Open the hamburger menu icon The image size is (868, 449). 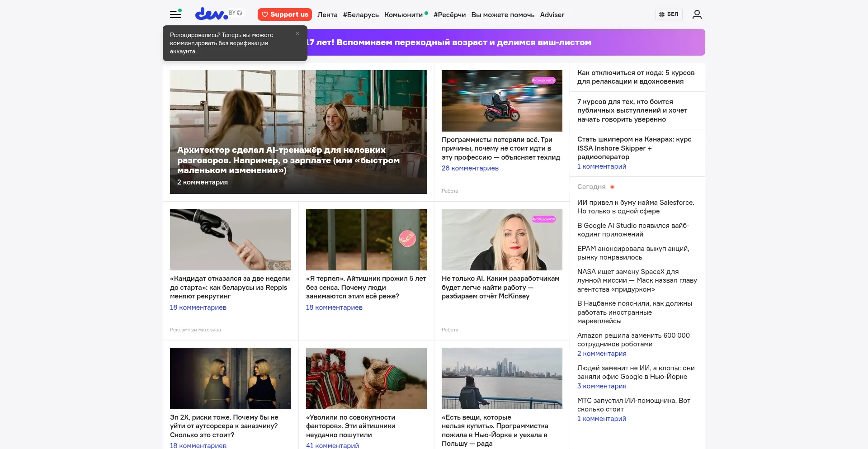pos(175,14)
